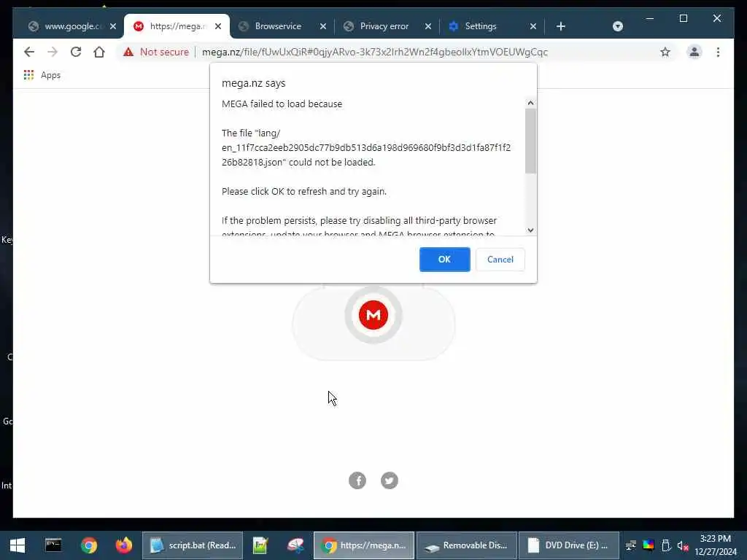Close the Privacy error tab
747x560 pixels.
pyautogui.click(x=427, y=26)
